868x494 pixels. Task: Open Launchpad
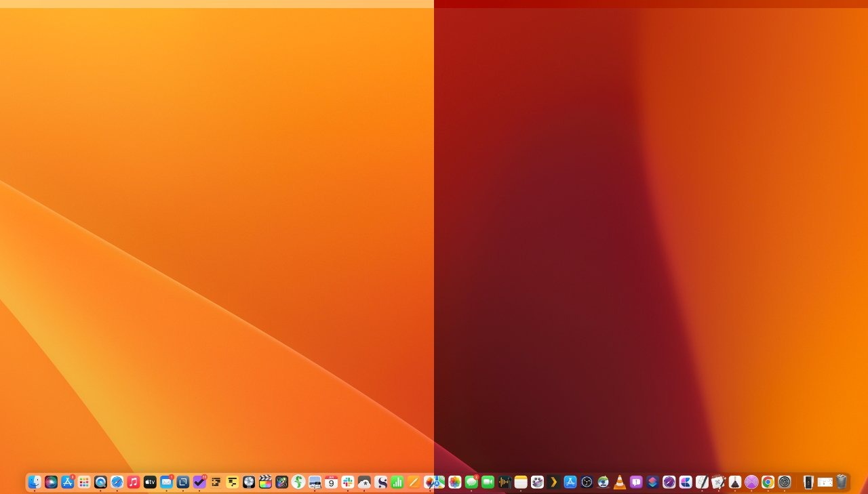(x=85, y=482)
